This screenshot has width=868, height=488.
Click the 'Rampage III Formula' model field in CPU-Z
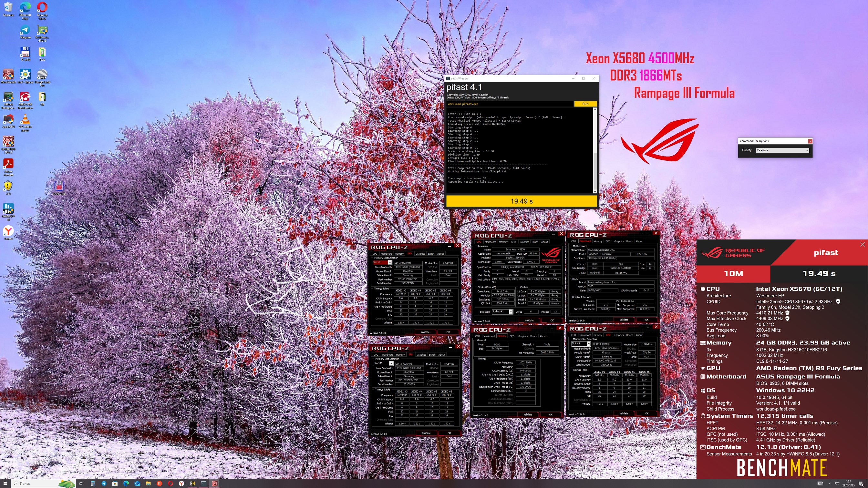click(x=609, y=254)
